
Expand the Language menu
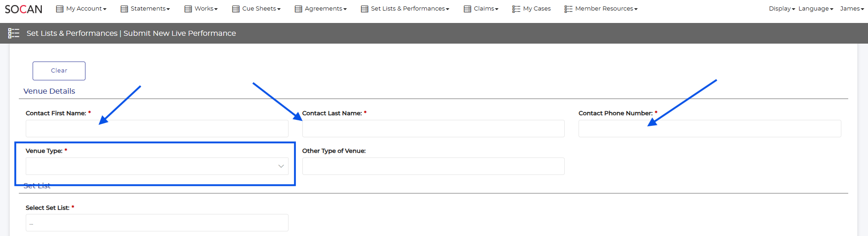click(x=815, y=9)
